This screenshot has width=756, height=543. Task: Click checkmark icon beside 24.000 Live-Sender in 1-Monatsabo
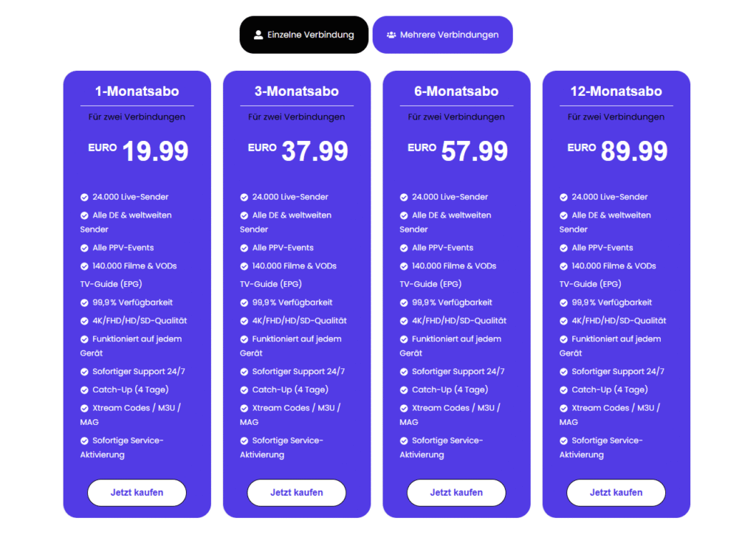click(85, 197)
